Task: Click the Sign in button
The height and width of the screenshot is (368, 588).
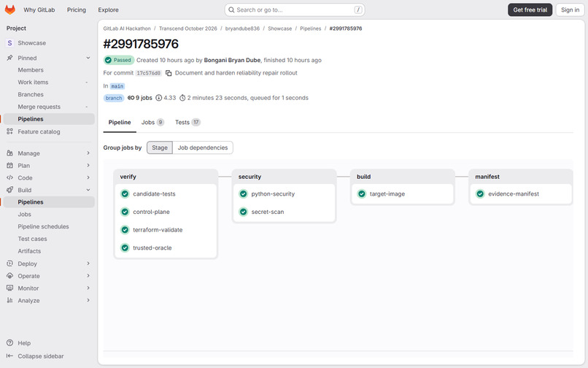Action: [x=570, y=9]
